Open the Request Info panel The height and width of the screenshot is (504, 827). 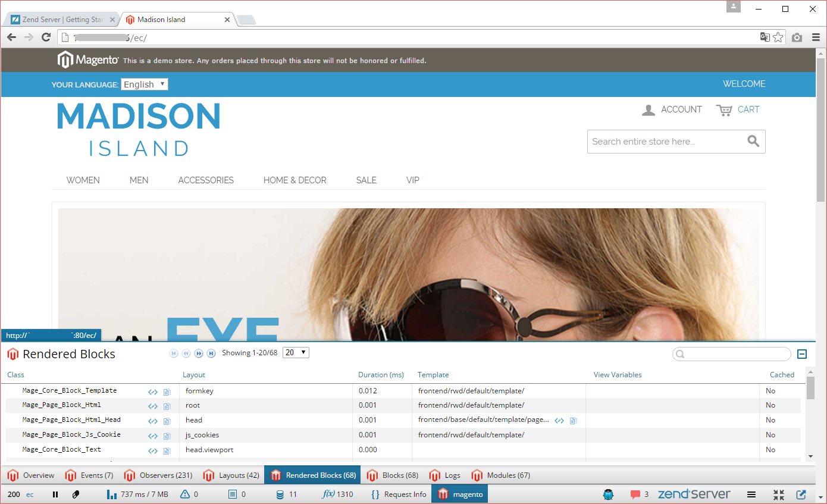point(399,494)
